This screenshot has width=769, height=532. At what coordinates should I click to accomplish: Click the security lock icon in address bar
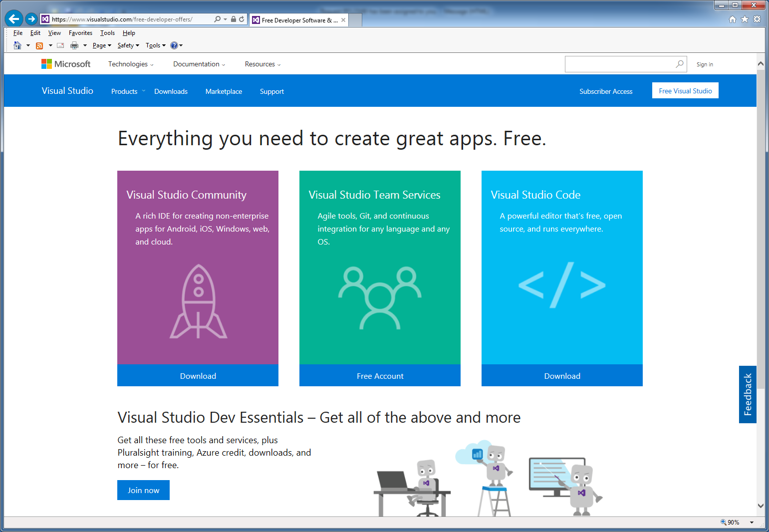[x=234, y=19]
